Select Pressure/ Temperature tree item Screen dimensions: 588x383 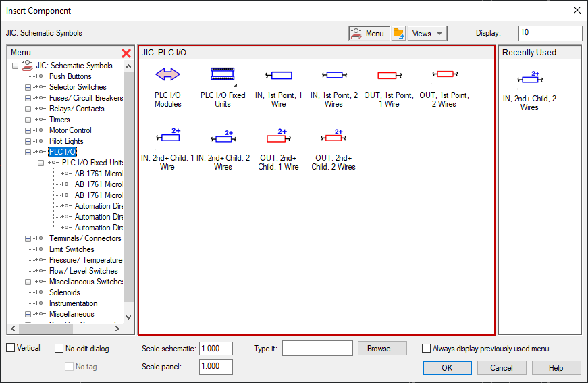coord(86,260)
